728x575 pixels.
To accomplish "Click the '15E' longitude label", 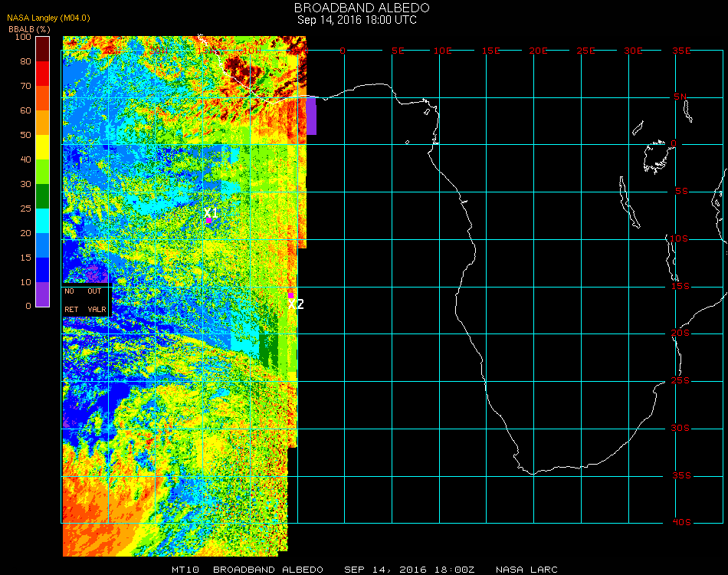I will (x=490, y=51).
